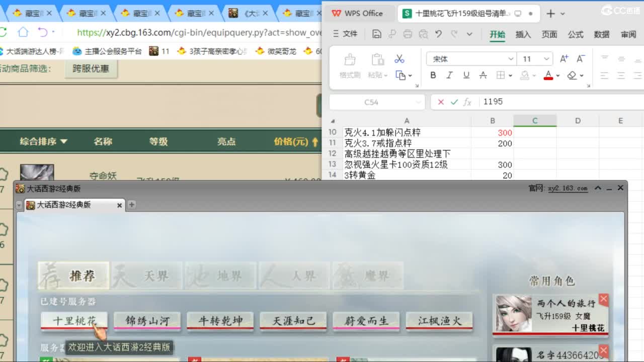Click the collapse caret beside 官网 in the game title bar
The width and height of the screenshot is (644, 362).
coord(598,188)
